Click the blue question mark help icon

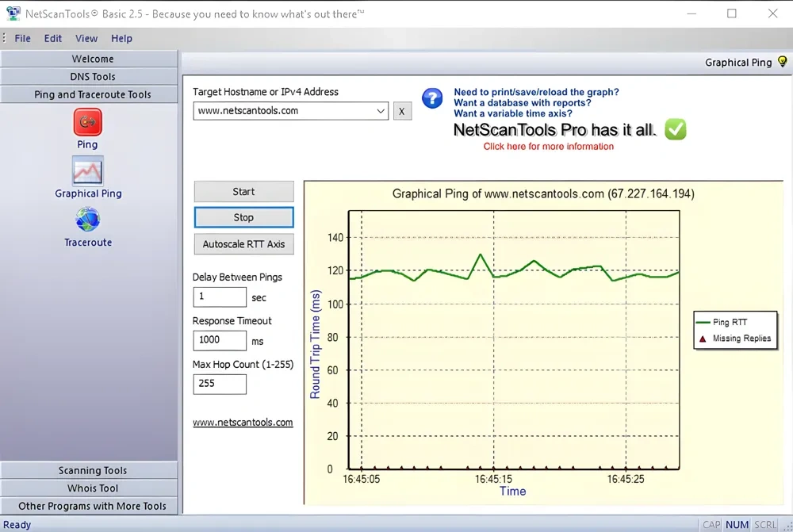tap(432, 98)
